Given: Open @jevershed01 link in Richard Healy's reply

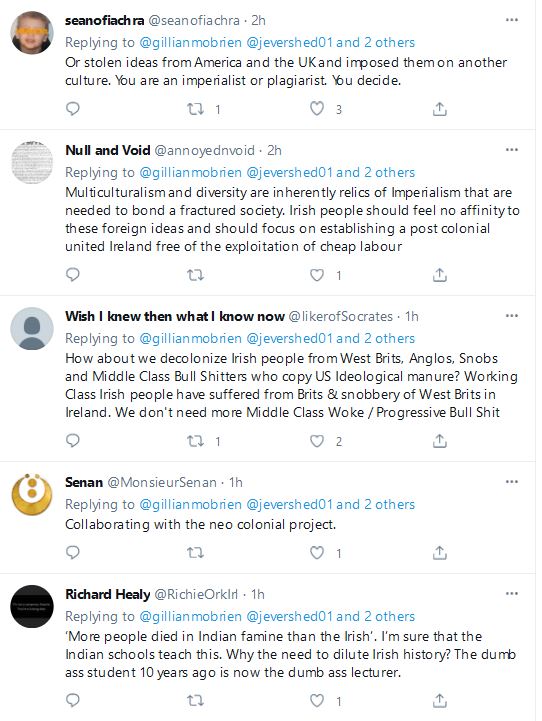Looking at the screenshot, I should pos(290,616).
